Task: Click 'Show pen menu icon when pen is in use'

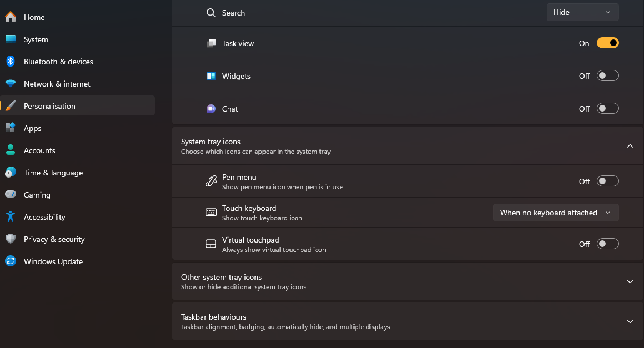Action: (282, 187)
